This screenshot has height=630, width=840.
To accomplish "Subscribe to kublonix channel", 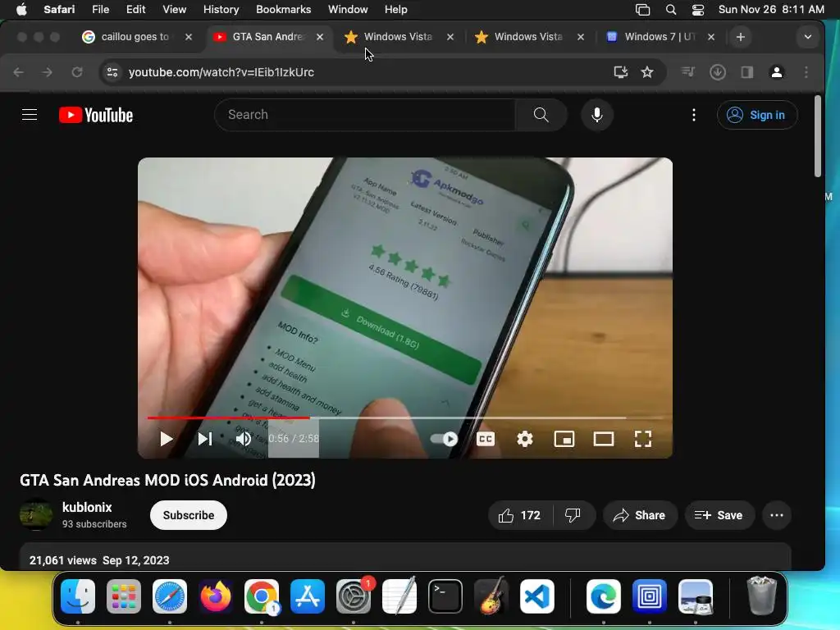I will (x=189, y=515).
